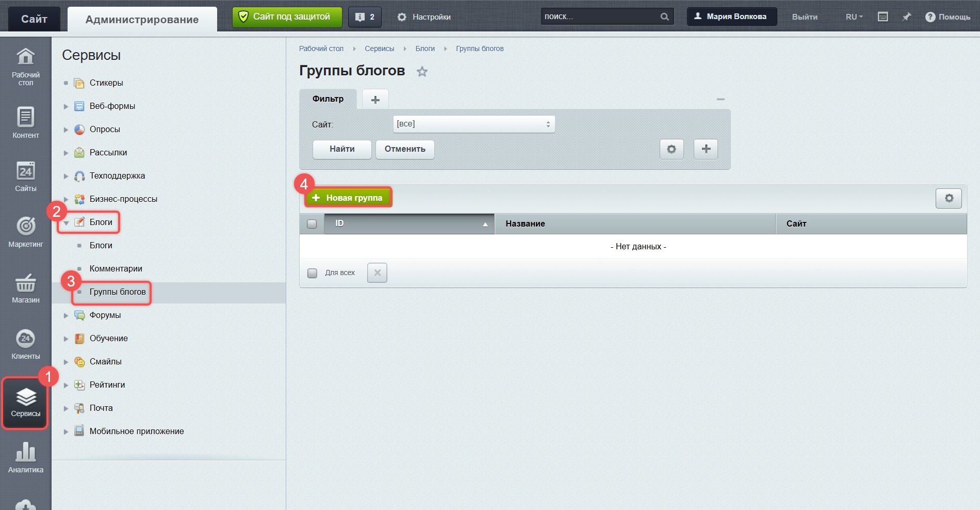Open the RU language dropdown
Screen dimensions: 980x510
coord(854,17)
